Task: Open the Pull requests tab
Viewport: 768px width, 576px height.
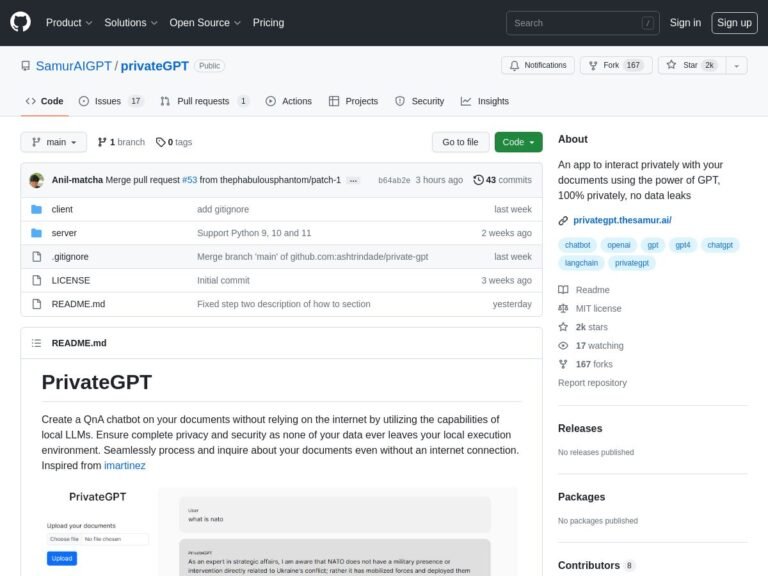Action: [204, 101]
